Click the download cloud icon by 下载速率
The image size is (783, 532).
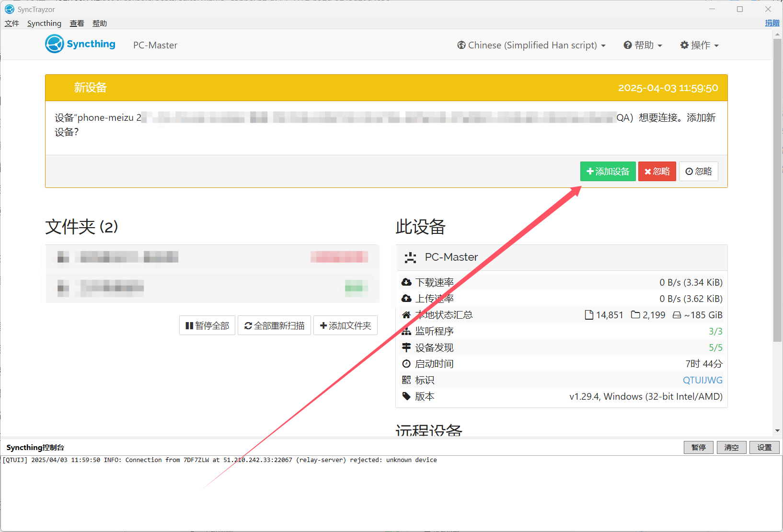406,282
